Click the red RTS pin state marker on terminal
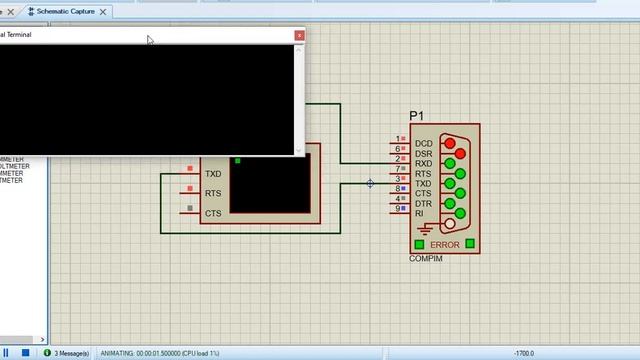The width and height of the screenshot is (640, 360). [x=190, y=189]
